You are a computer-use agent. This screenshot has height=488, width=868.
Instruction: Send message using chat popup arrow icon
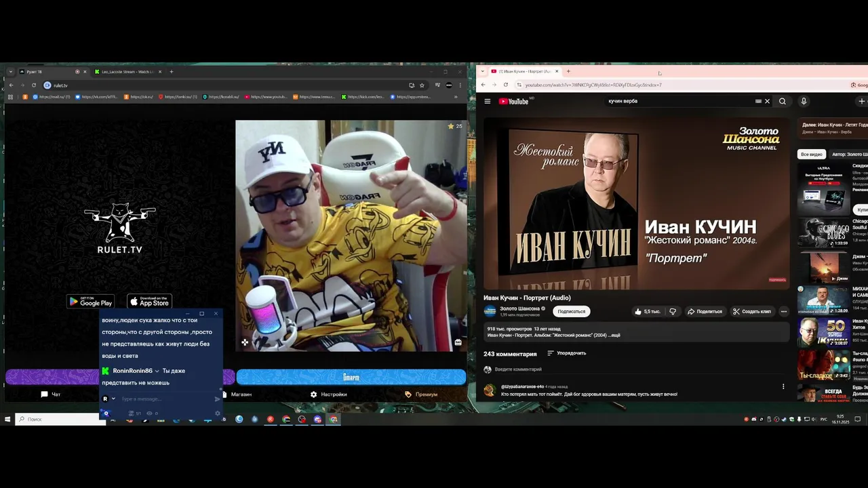point(217,399)
